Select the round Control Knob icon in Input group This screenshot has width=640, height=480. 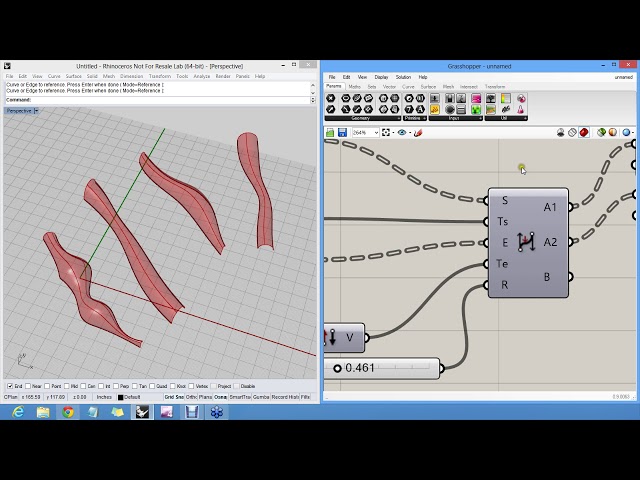450,109
